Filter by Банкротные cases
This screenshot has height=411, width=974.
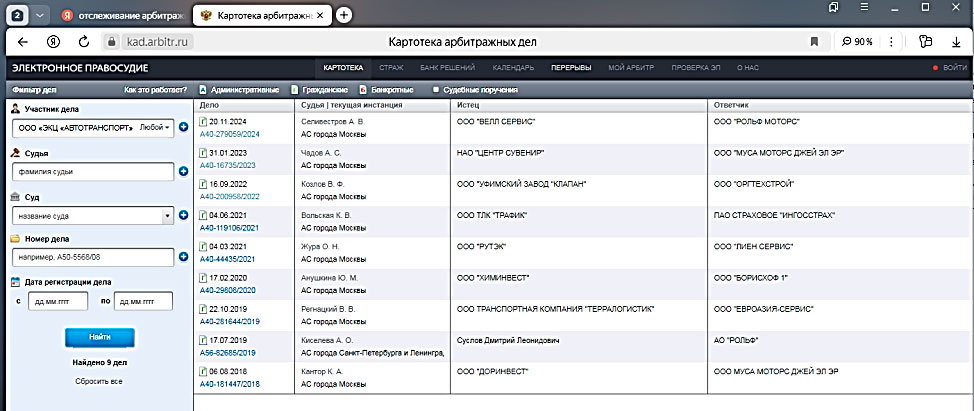(x=386, y=90)
